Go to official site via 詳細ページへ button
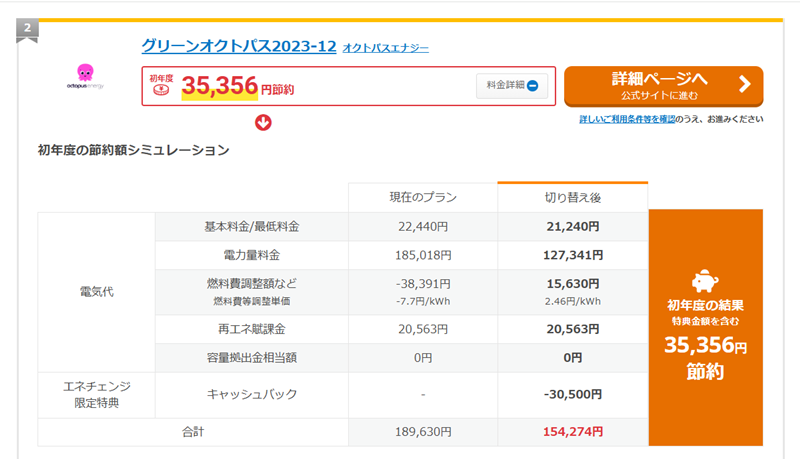 (662, 86)
